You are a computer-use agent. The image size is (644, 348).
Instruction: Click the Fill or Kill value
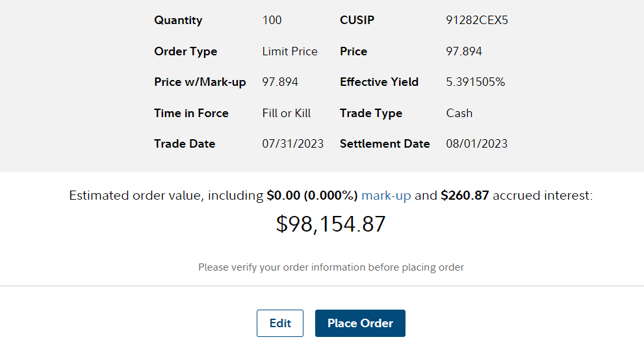(287, 113)
